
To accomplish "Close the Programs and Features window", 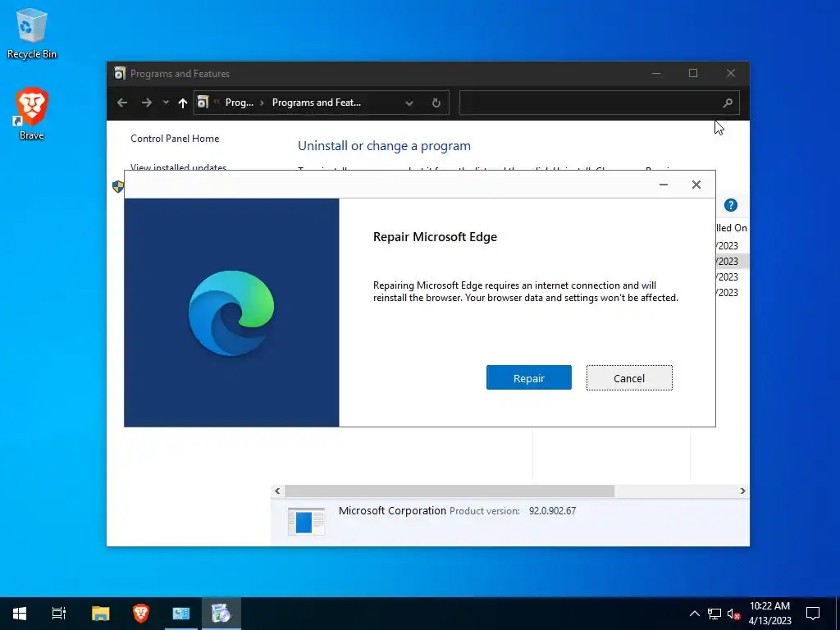I will [731, 73].
